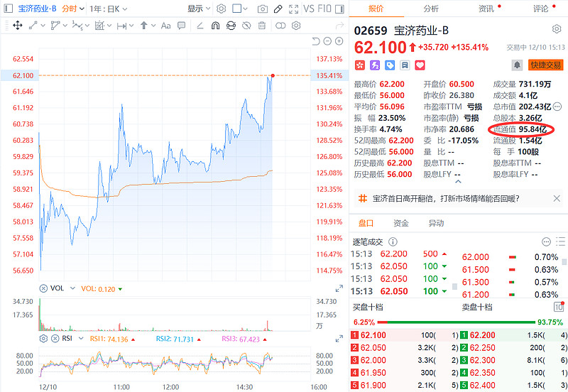Screen dimensions: 568x392
Task: Expand the 显示 display dropdown
Action: (199, 9)
